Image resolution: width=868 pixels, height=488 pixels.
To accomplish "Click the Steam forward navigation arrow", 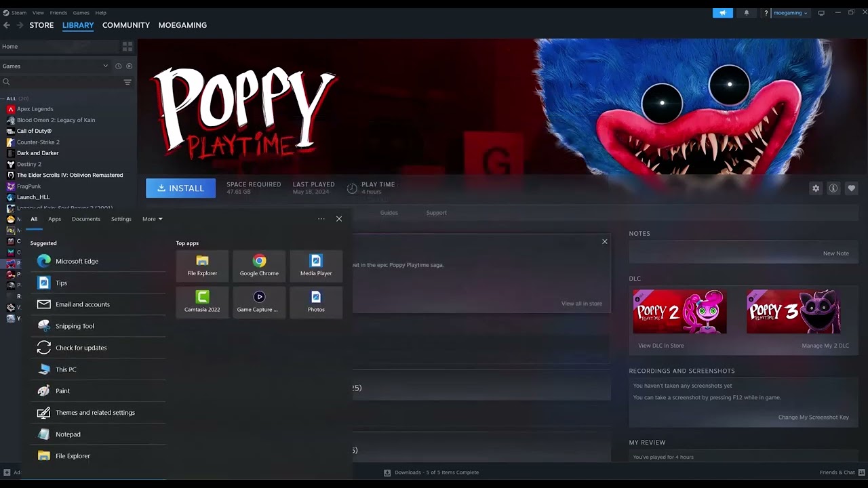I will click(20, 25).
